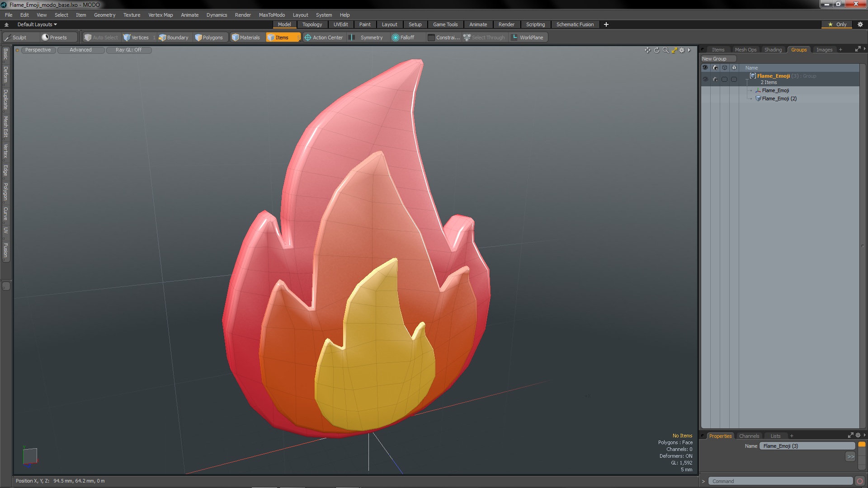Switch to the Mesh Ops tab
Screen dimensions: 868x488
click(745, 50)
